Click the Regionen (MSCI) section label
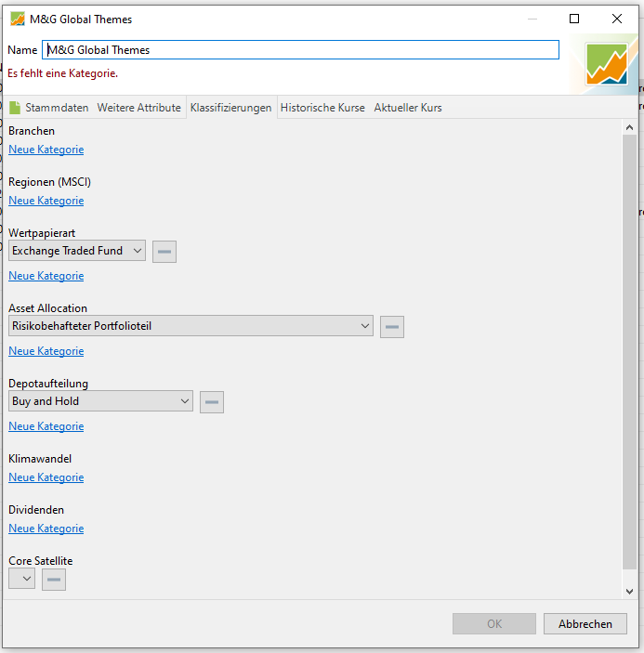This screenshot has width=644, height=653. (x=49, y=182)
